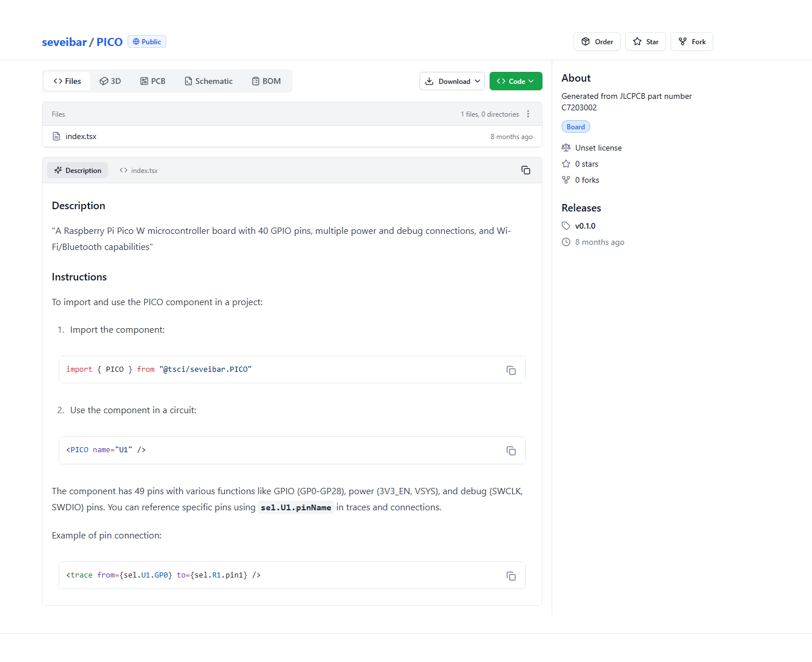Click the Order button
The width and height of the screenshot is (812, 662).
coord(597,41)
